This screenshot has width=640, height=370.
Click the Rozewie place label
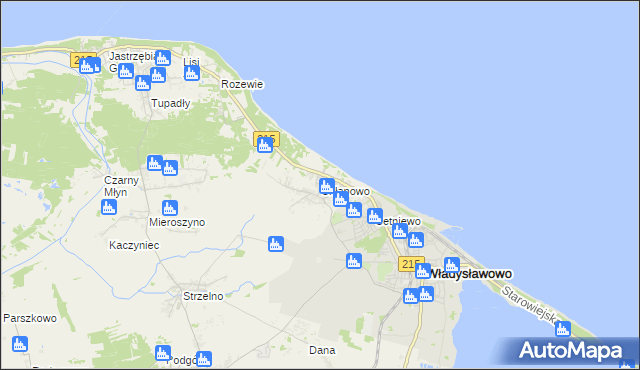pyautogui.click(x=242, y=84)
